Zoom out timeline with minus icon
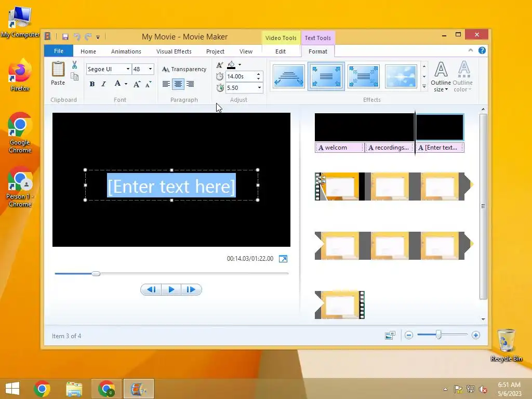The width and height of the screenshot is (532, 399). coord(409,335)
